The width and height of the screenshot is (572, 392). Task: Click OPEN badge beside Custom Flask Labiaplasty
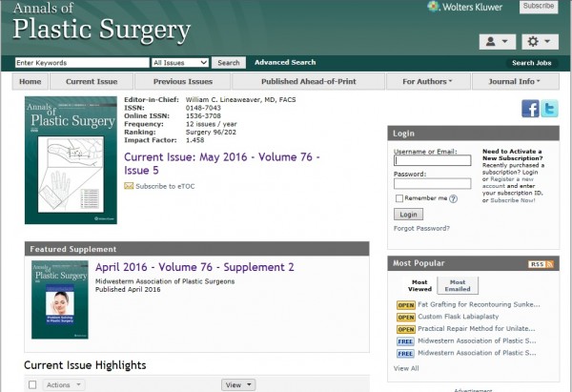click(406, 318)
